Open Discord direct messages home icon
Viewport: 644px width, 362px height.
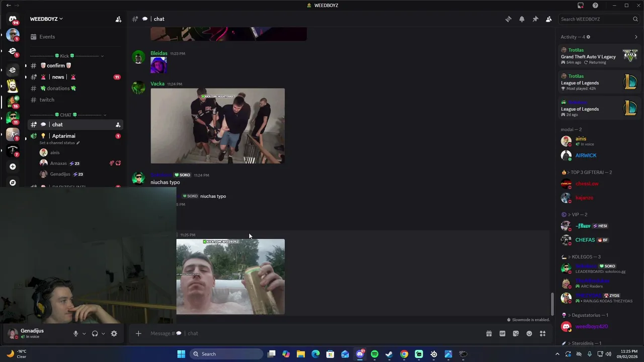13,19
